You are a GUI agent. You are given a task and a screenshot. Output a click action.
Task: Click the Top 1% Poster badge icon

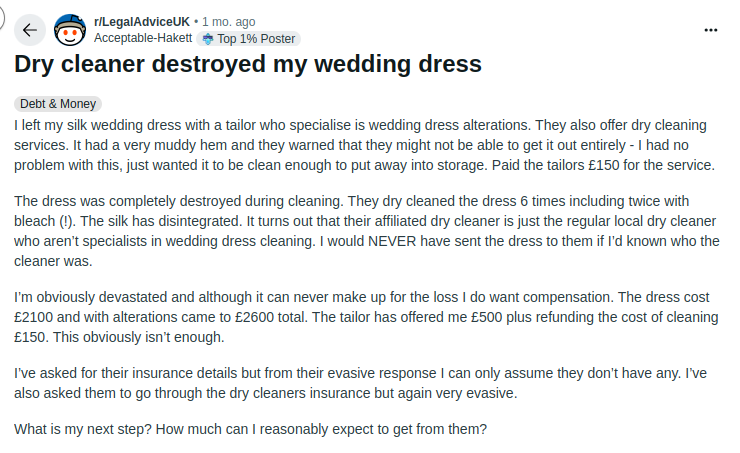207,39
